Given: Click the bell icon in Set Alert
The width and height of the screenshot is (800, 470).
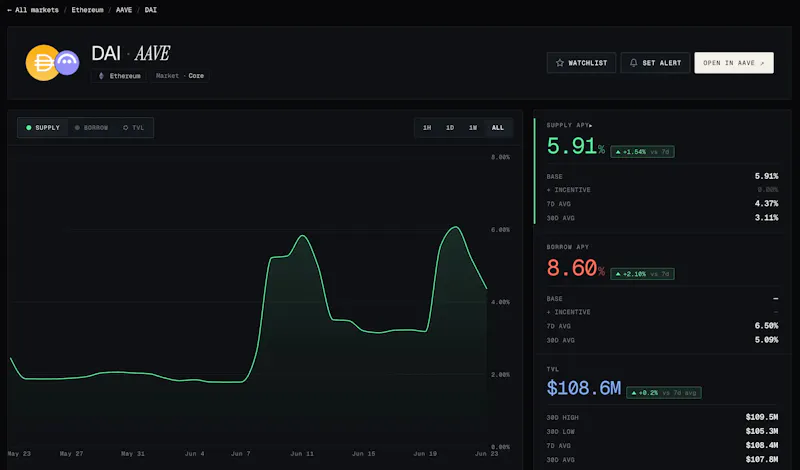Looking at the screenshot, I should point(634,63).
